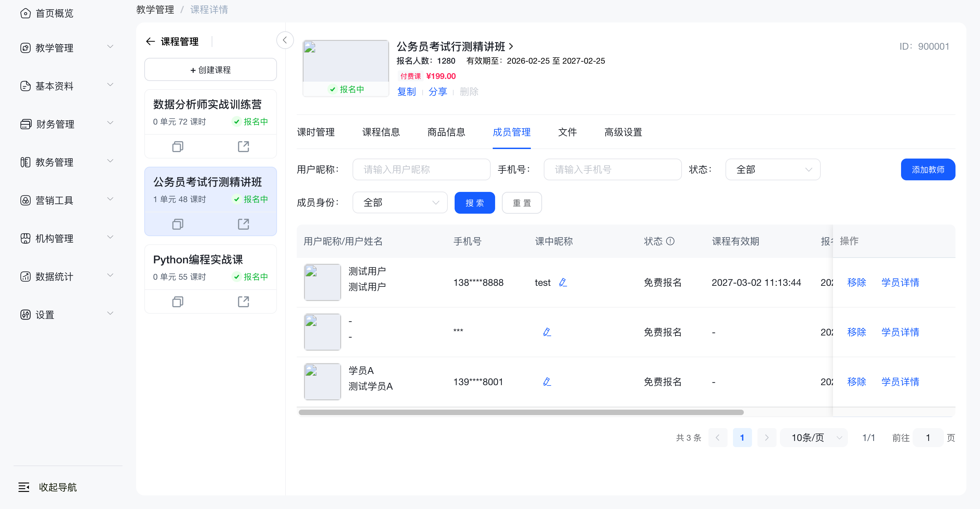This screenshot has width=980, height=509.
Task: Open the 首页概览 home overview icon
Action: click(x=25, y=13)
